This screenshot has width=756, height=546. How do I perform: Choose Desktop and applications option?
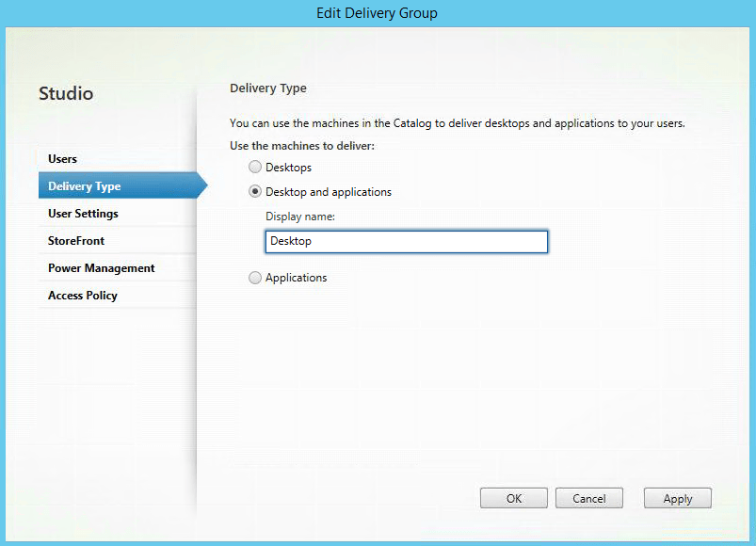(x=255, y=192)
